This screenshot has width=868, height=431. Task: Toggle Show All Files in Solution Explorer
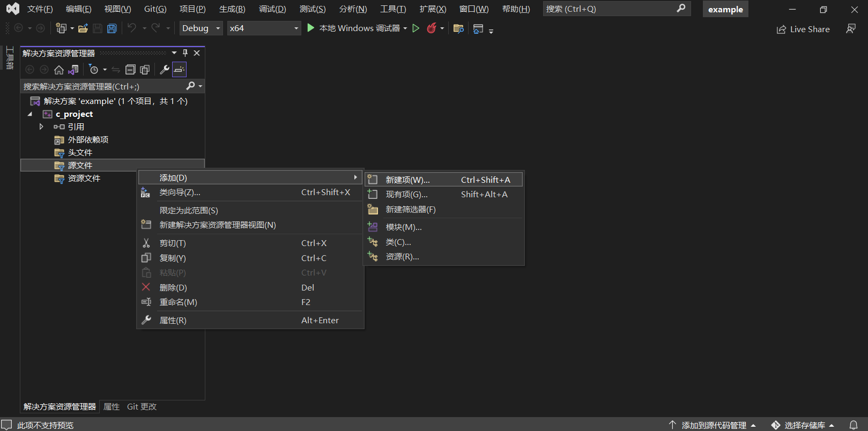tap(145, 70)
